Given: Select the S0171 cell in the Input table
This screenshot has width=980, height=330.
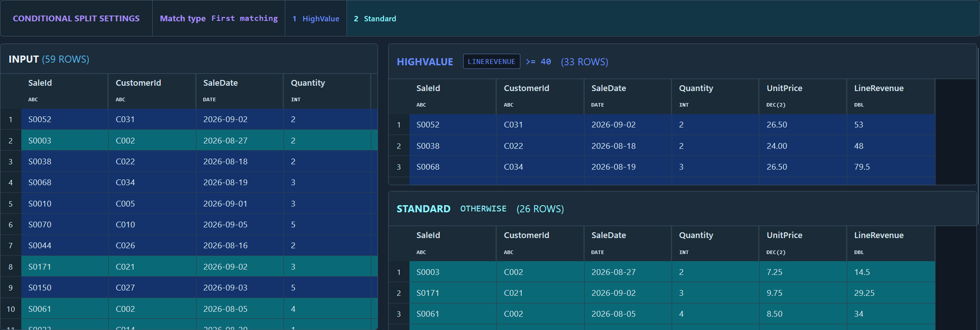Looking at the screenshot, I should (x=65, y=266).
